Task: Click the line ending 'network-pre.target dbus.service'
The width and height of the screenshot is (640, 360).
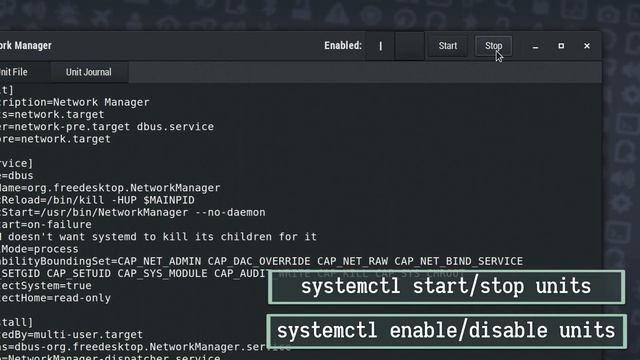Action: pos(107,127)
